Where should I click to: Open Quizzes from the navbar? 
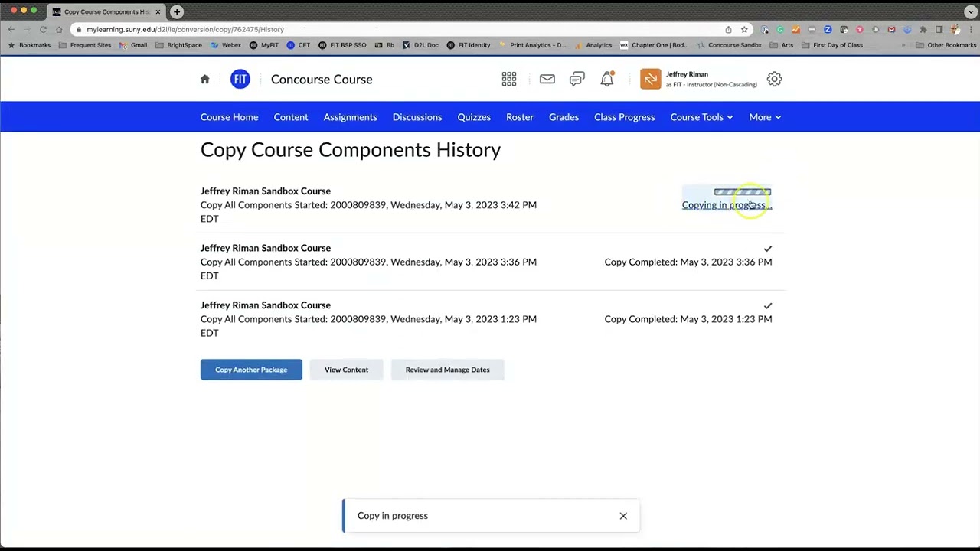pos(474,117)
